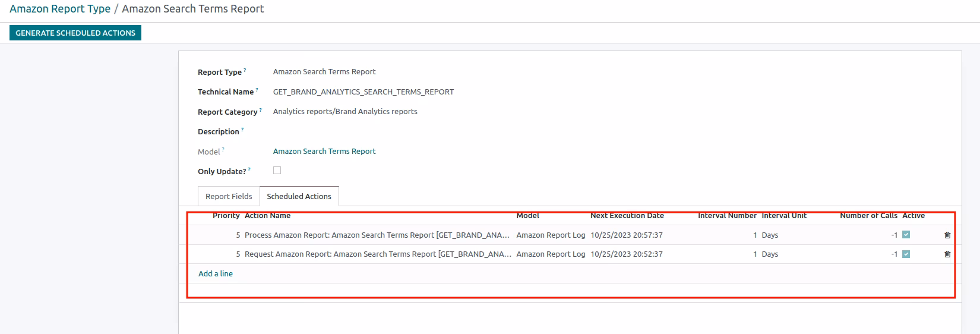Click Days interval unit in Request row
The height and width of the screenshot is (334, 980).
770,254
